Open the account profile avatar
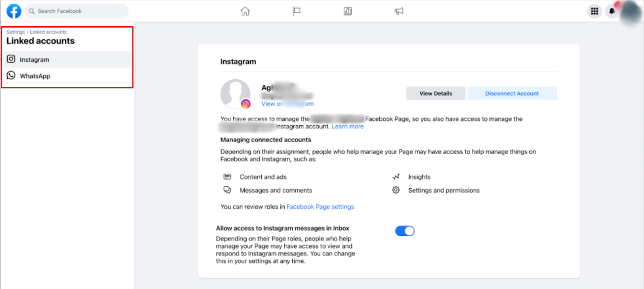This screenshot has height=289, width=644. click(631, 11)
